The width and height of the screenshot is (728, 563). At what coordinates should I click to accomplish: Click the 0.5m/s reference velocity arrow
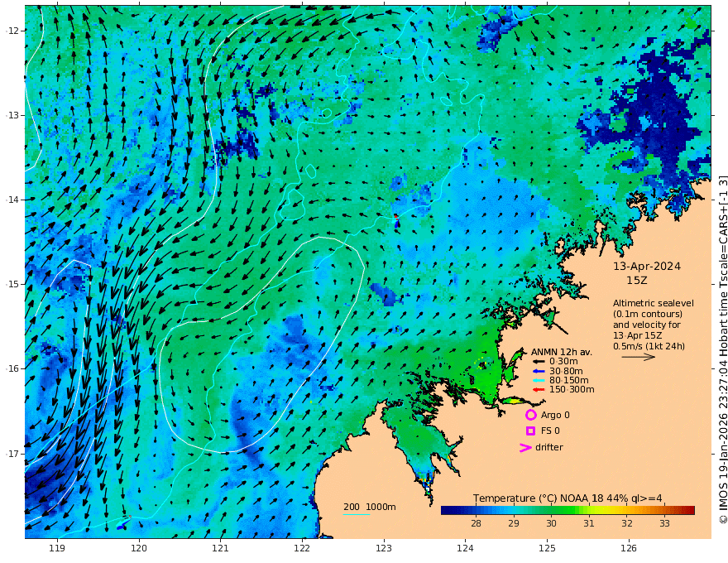[639, 357]
